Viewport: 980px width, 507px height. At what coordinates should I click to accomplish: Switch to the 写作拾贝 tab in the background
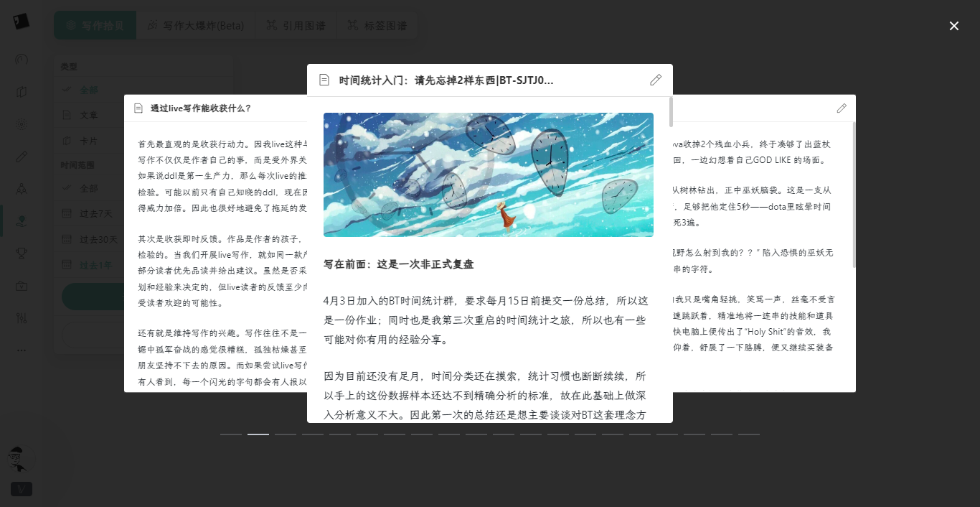95,26
